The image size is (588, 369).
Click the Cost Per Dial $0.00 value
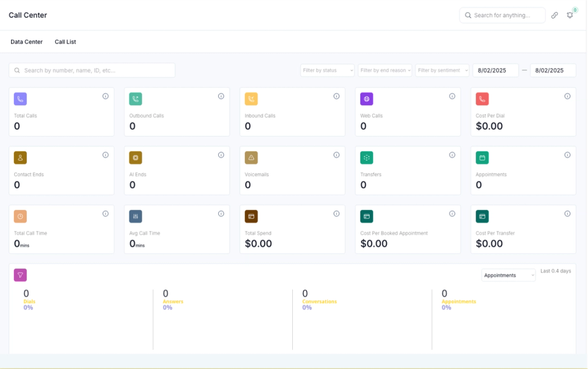click(x=489, y=126)
